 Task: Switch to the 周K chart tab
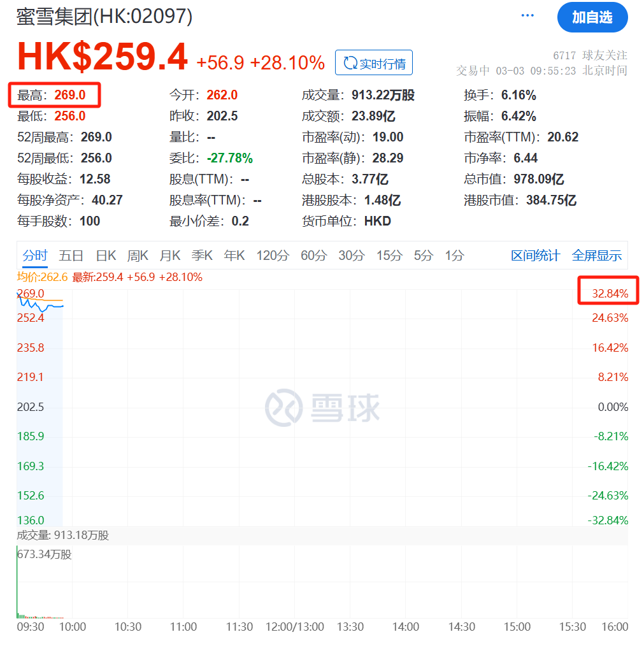[x=138, y=255]
